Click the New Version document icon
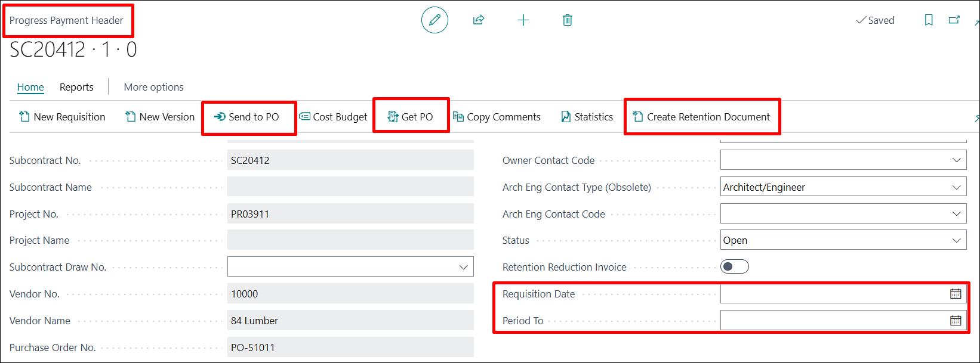Screen dimensions: 980x363 130,117
